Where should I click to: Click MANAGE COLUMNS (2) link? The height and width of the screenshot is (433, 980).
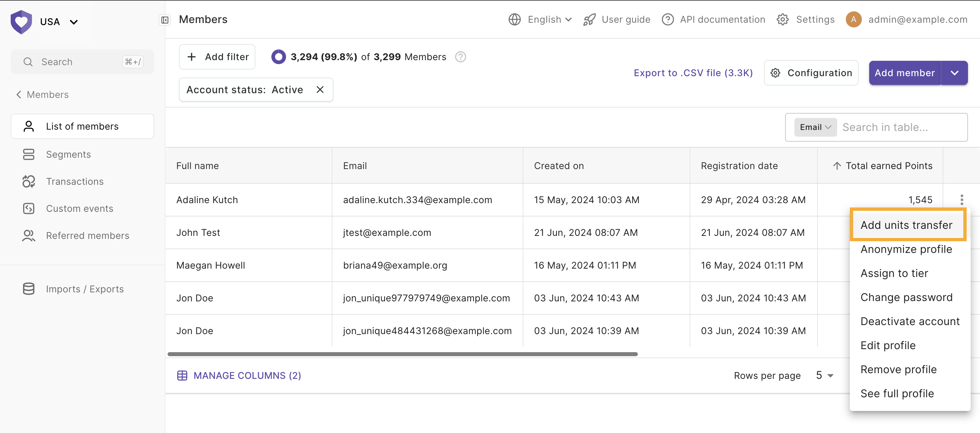click(x=239, y=376)
